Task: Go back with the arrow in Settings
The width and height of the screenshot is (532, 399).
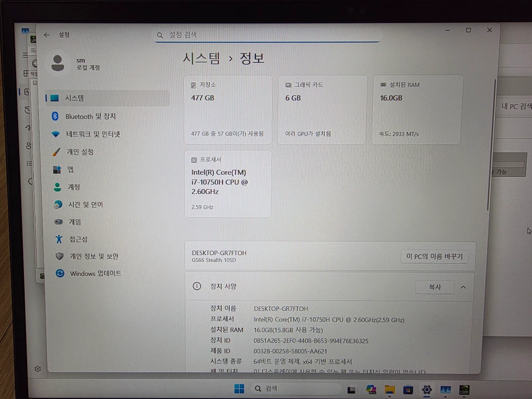Action: pyautogui.click(x=47, y=35)
